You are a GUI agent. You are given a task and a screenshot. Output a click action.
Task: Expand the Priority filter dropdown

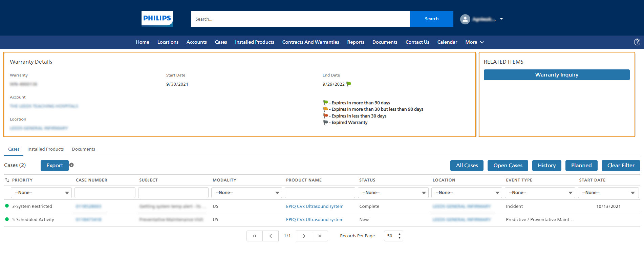[x=41, y=193]
